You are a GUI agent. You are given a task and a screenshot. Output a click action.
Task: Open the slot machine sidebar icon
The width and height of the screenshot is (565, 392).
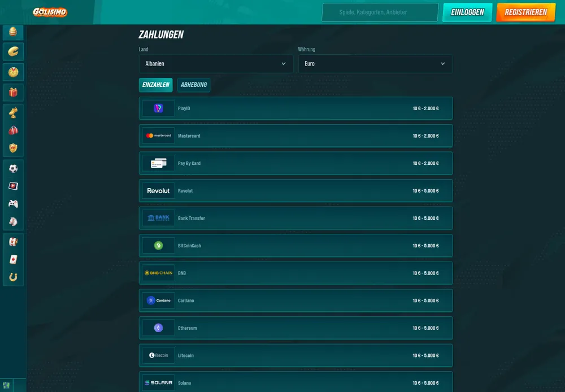click(13, 242)
